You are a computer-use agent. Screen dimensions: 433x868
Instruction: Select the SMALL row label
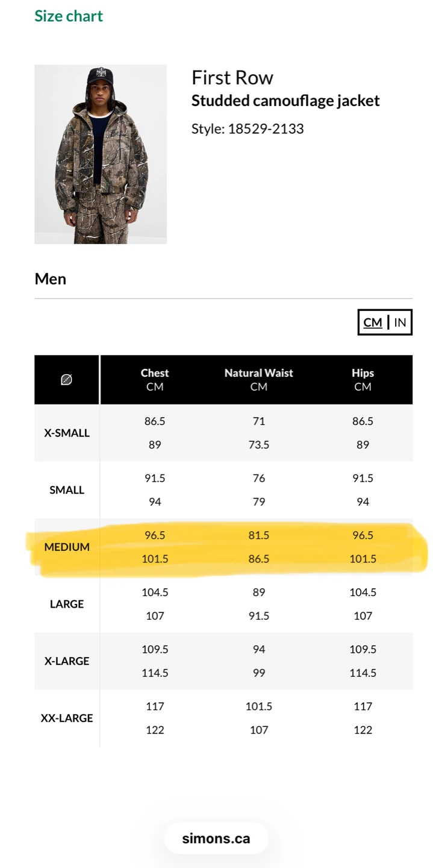coord(67,490)
